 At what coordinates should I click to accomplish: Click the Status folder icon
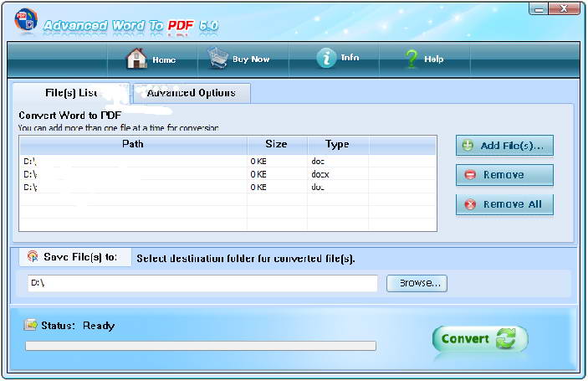pyautogui.click(x=30, y=325)
